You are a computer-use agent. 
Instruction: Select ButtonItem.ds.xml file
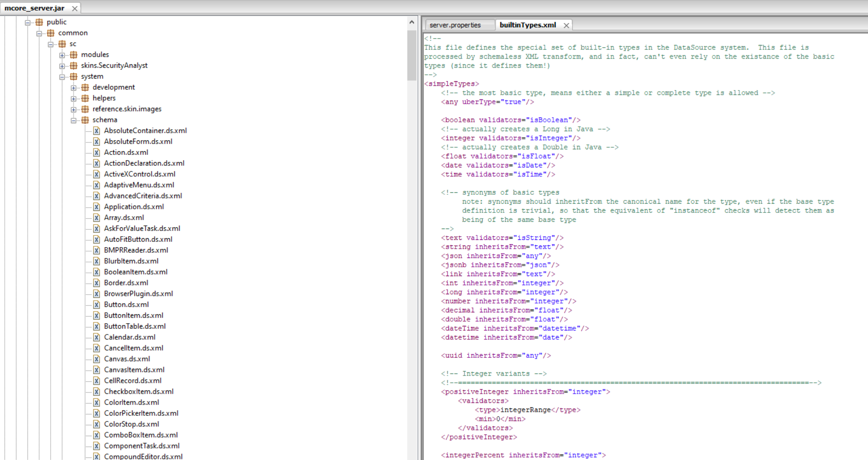click(x=134, y=316)
